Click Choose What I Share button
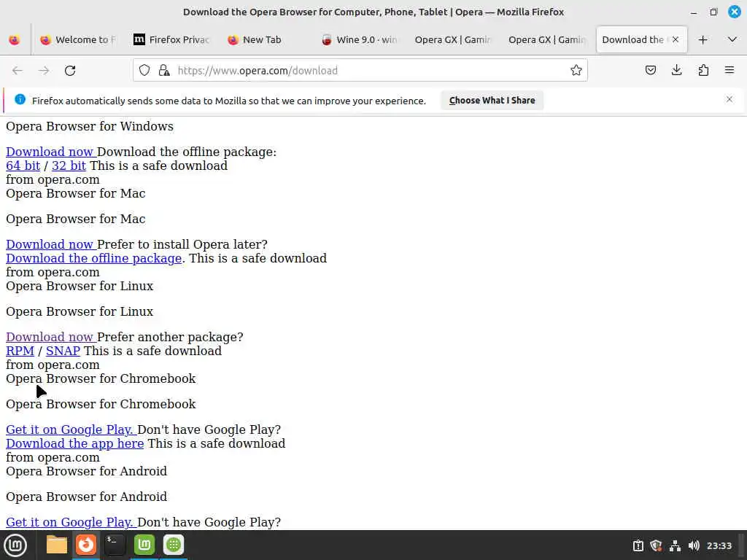 pos(492,101)
